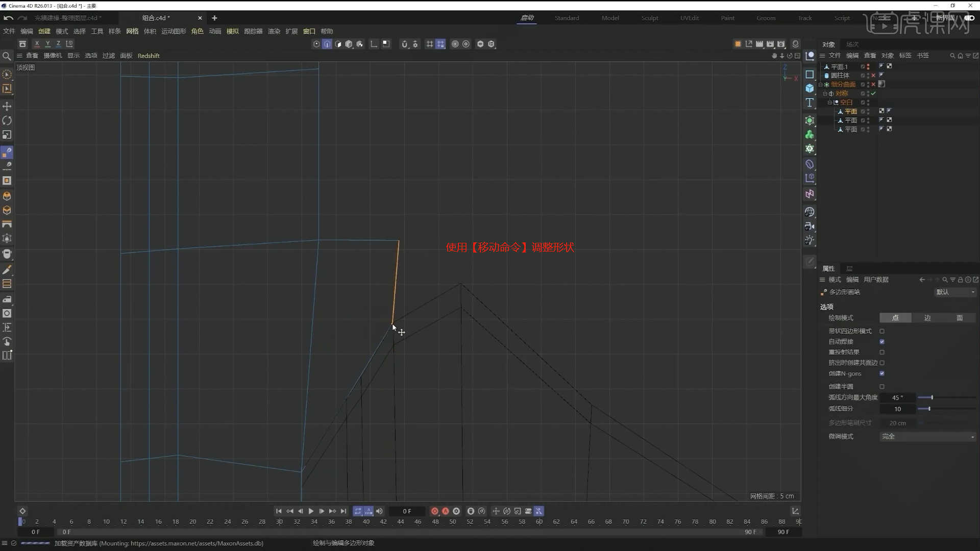
Task: Uncheck 创建N-gons checkbox
Action: [882, 373]
